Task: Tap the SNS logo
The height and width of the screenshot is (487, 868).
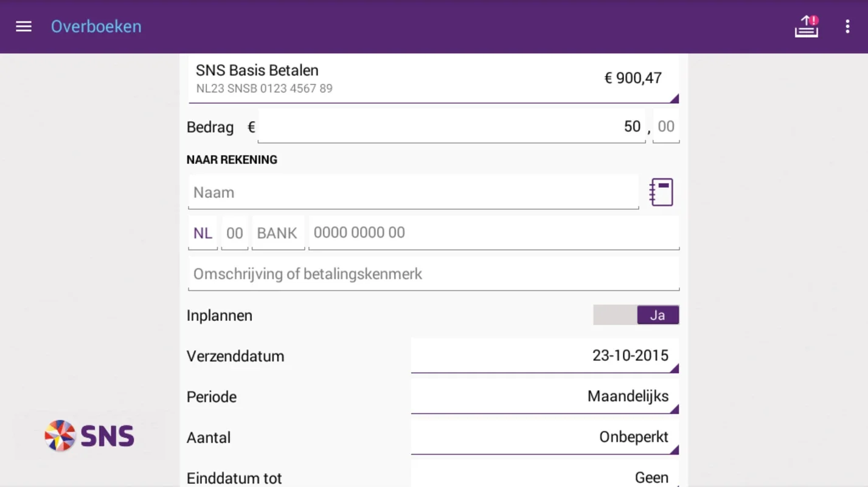Action: [x=89, y=436]
